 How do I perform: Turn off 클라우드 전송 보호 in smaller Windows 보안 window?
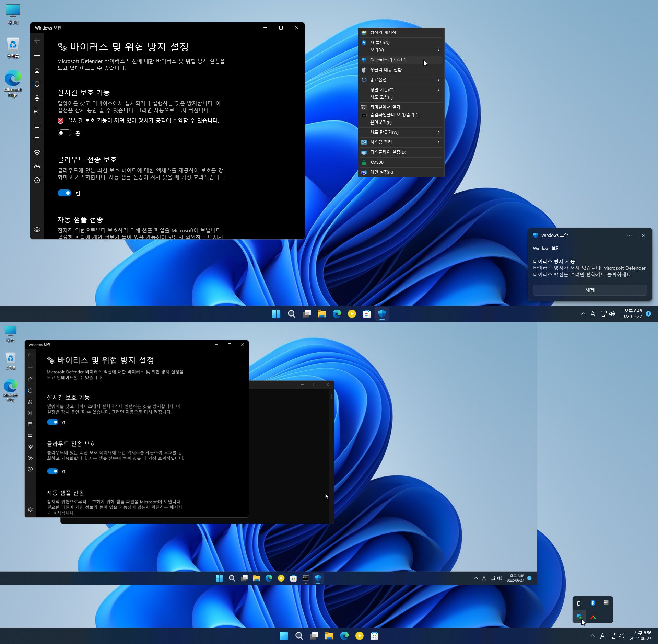tap(52, 471)
